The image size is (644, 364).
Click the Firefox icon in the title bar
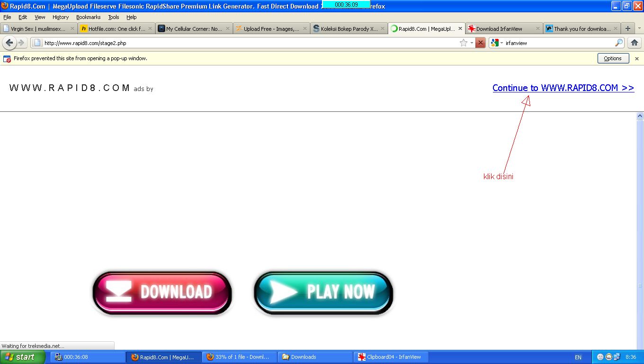pos(5,6)
